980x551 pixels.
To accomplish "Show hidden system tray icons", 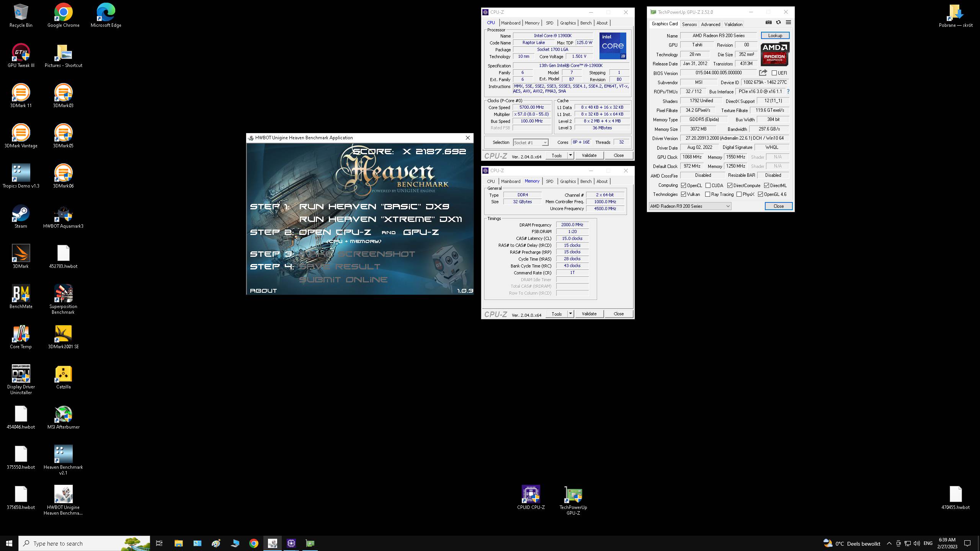I will [889, 543].
